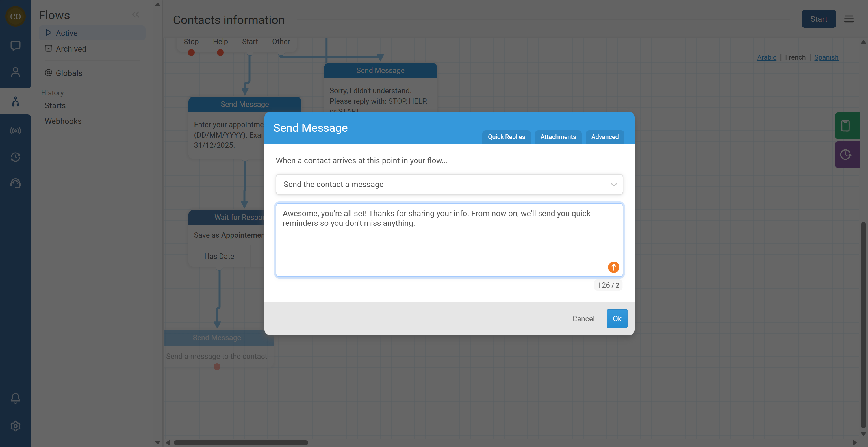
Task: Open the contacts person icon in sidebar
Action: click(x=15, y=72)
